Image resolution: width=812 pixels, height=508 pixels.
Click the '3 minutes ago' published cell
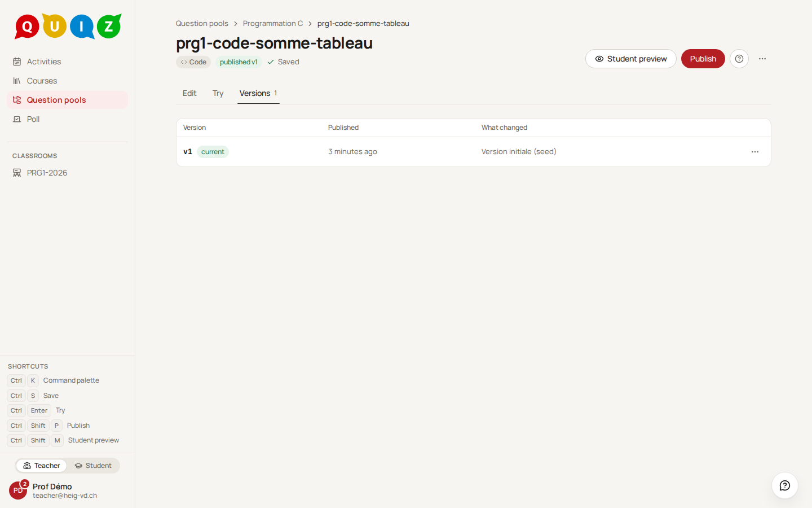[353, 151]
